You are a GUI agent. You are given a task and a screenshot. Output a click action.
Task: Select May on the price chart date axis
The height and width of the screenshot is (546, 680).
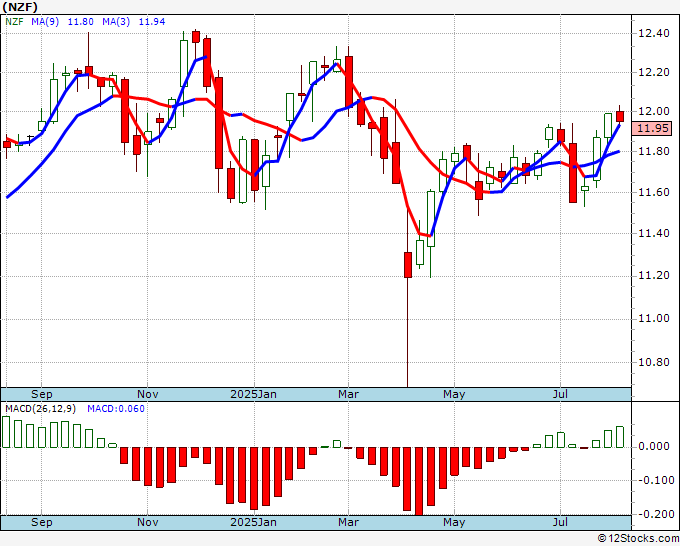(x=454, y=394)
